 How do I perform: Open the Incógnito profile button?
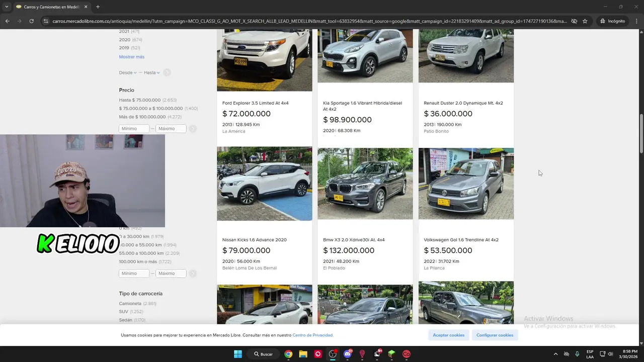pos(612,21)
